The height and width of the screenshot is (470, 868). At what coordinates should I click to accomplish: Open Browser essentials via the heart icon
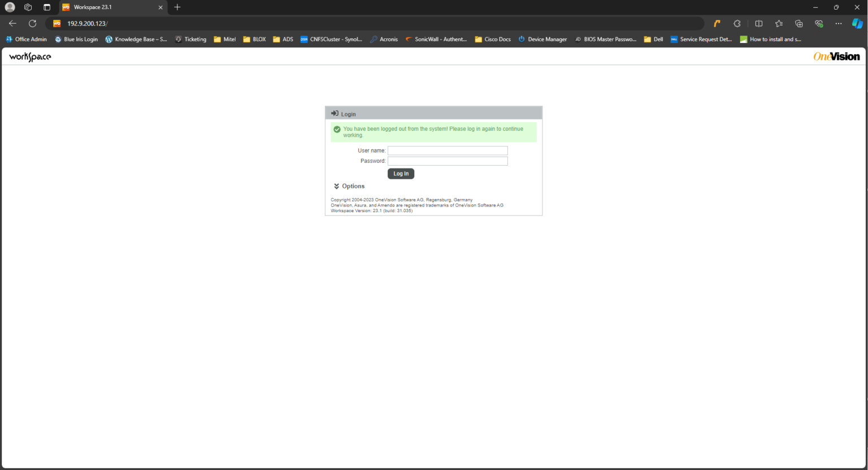819,23
